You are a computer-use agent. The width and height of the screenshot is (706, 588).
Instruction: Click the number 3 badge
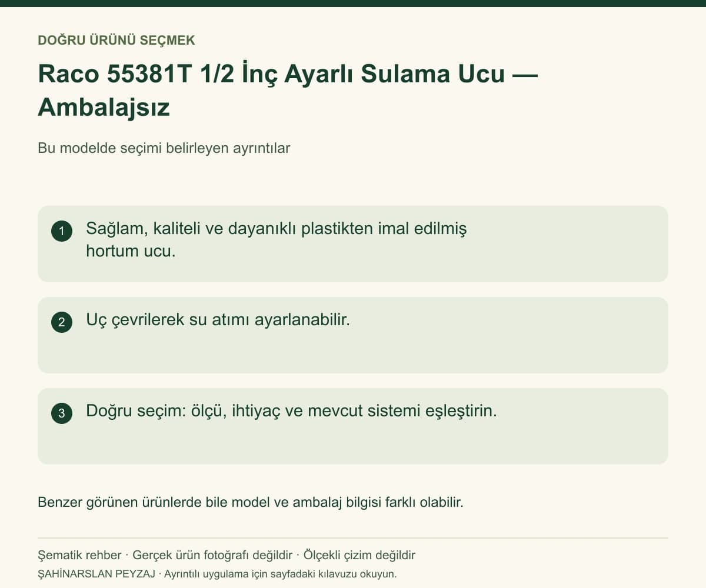(62, 413)
